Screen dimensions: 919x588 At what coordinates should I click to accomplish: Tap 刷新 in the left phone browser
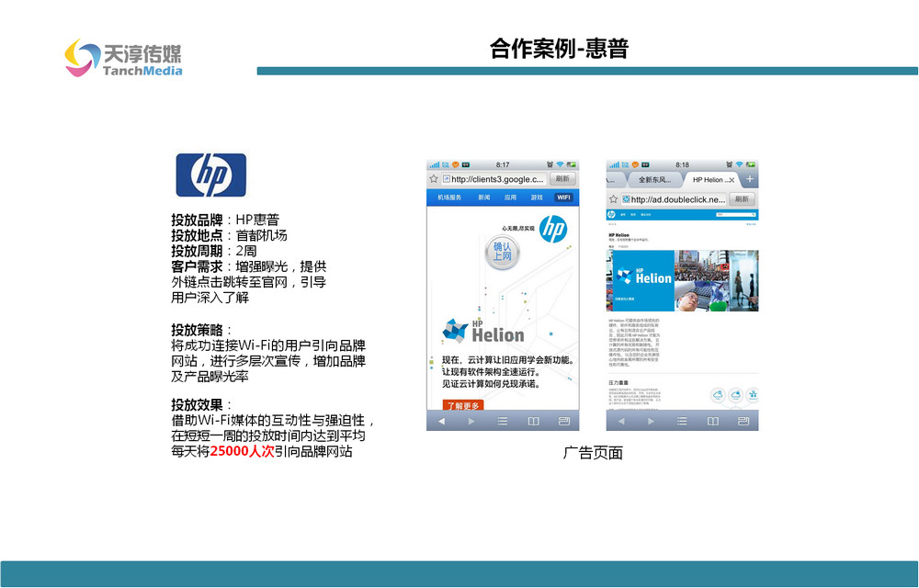pyautogui.click(x=562, y=178)
